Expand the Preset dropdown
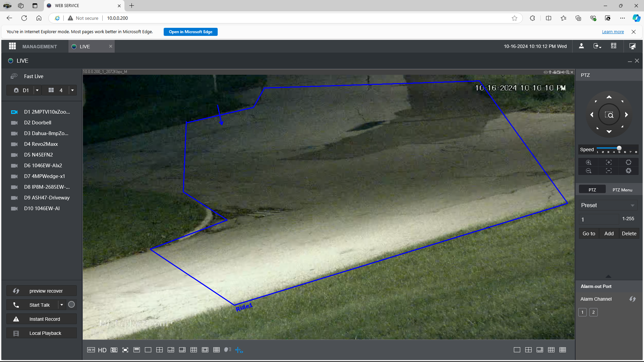Image resolution: width=644 pixels, height=362 pixels. [633, 205]
